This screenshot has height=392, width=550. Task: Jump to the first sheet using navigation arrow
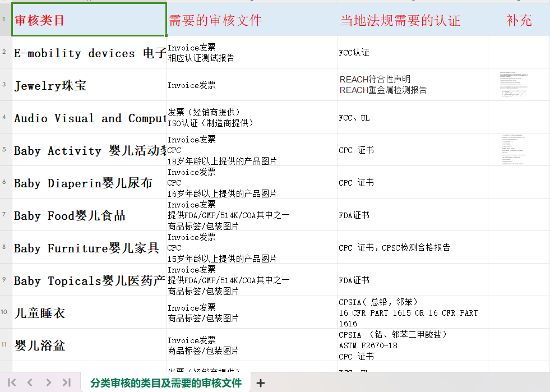[x=12, y=382]
